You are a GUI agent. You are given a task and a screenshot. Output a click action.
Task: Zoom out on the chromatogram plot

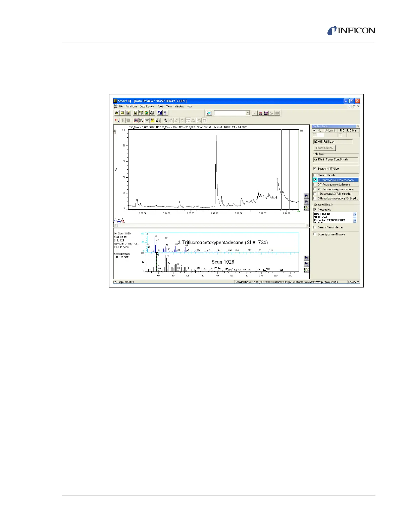[x=306, y=202]
